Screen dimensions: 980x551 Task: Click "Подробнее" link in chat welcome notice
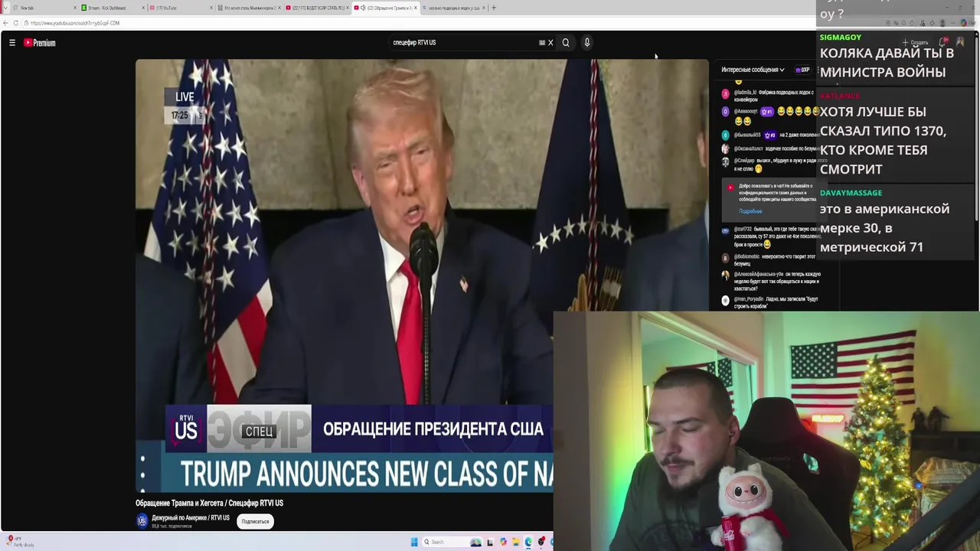[x=750, y=211]
